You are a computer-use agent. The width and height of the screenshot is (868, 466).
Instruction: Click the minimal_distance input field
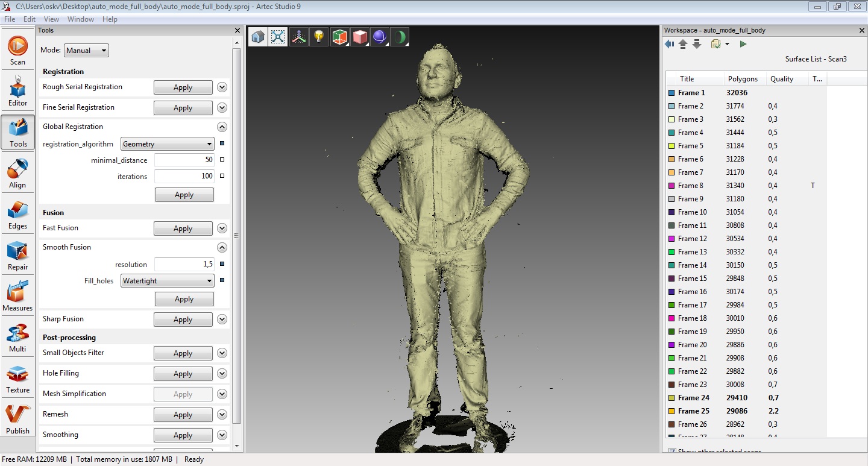(184, 160)
